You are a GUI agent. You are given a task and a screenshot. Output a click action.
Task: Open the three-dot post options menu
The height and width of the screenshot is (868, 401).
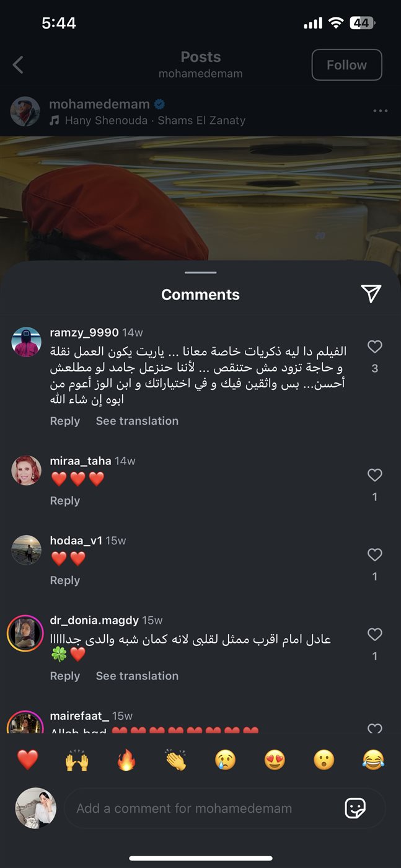click(x=380, y=111)
